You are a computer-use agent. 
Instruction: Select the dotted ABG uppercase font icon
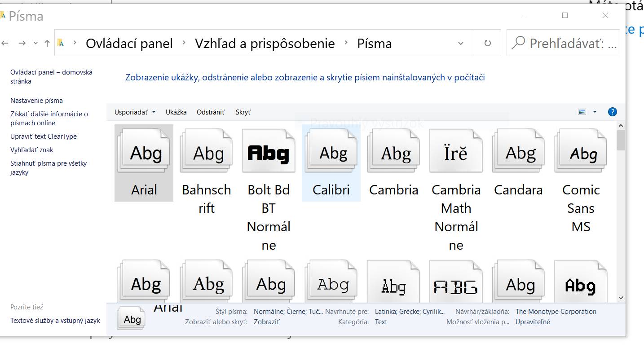(456, 281)
